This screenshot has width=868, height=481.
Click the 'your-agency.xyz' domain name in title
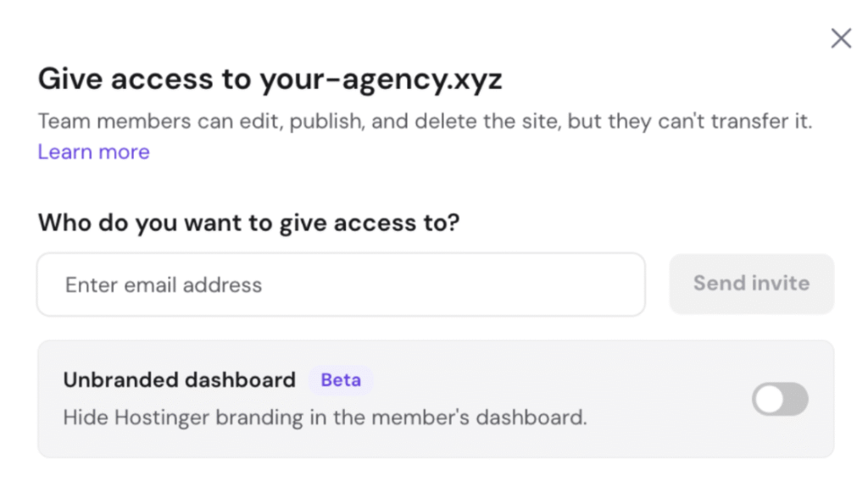381,80
